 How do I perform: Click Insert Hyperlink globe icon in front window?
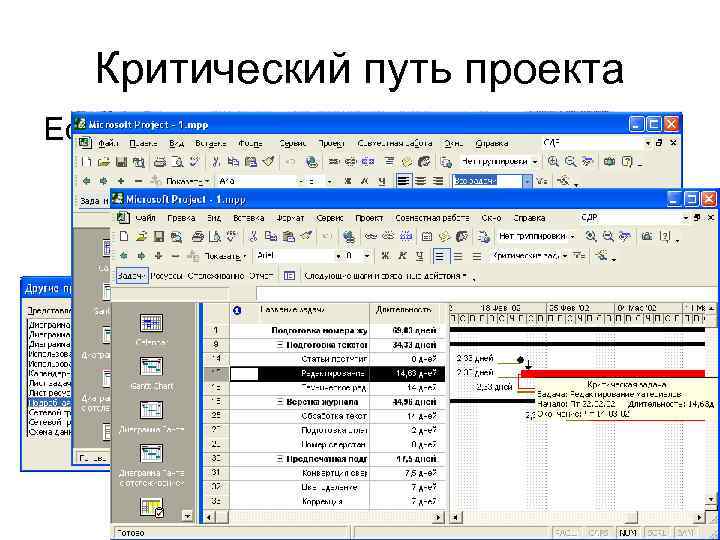tap(349, 236)
